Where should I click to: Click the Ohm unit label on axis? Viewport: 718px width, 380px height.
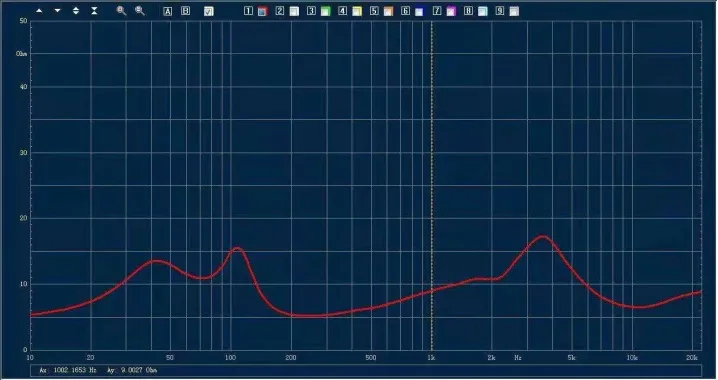[22, 54]
